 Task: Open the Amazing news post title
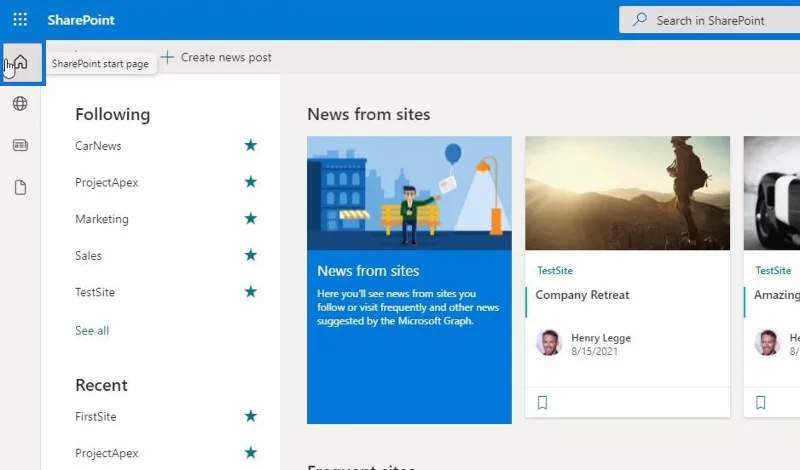point(777,295)
